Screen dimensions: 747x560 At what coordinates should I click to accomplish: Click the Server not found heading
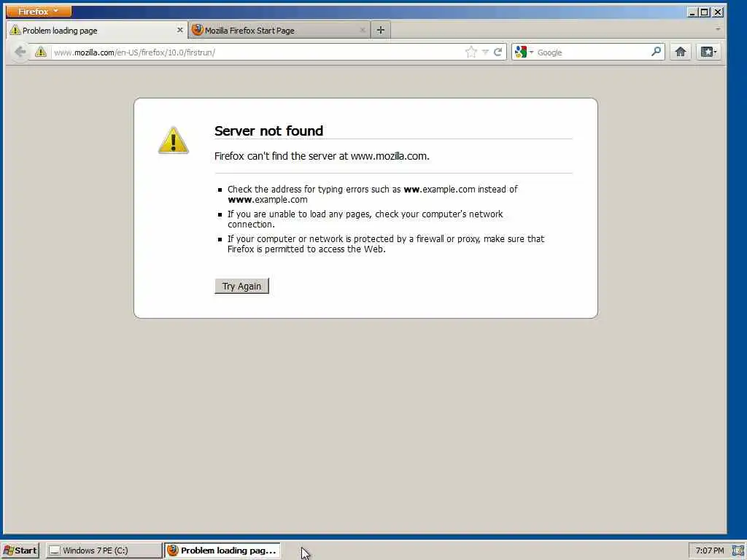(268, 131)
